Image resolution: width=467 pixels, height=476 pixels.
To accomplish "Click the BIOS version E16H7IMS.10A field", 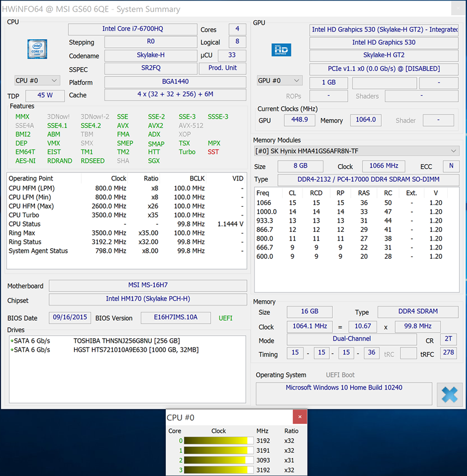I will (x=175, y=318).
